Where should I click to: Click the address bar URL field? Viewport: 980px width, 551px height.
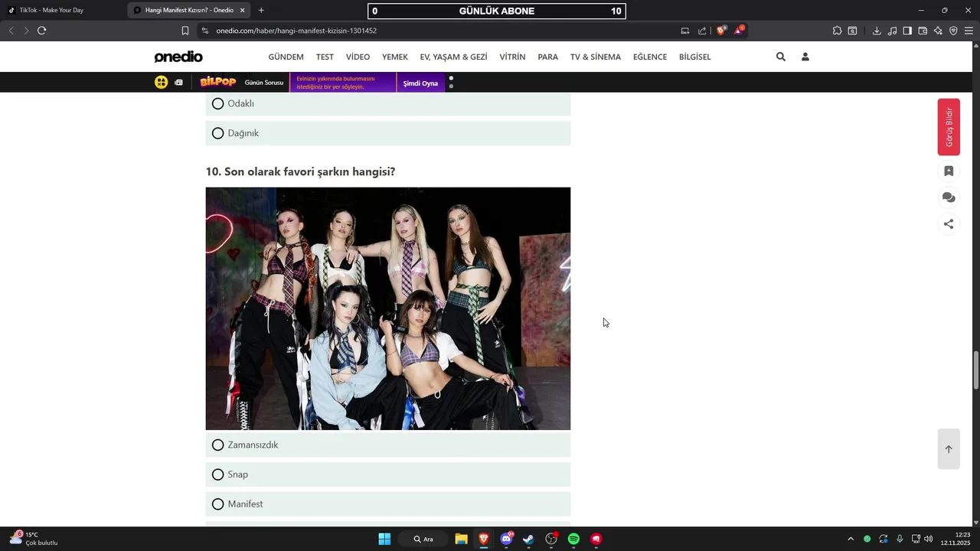444,31
